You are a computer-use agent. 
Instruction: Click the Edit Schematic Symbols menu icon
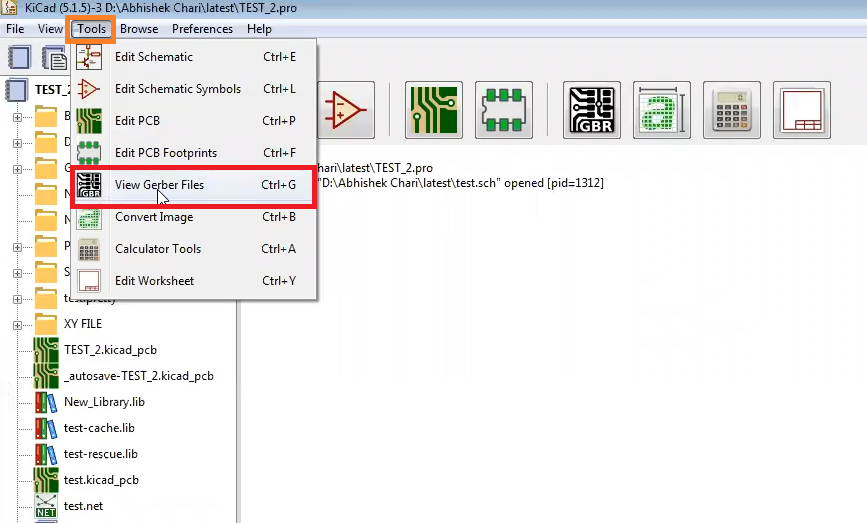(x=89, y=89)
